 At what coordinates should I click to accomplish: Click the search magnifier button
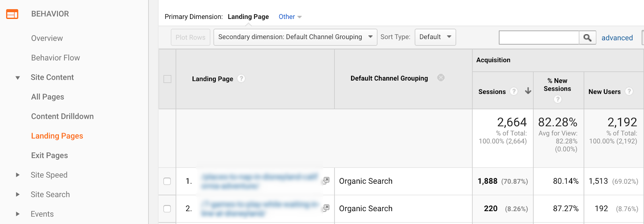(587, 37)
